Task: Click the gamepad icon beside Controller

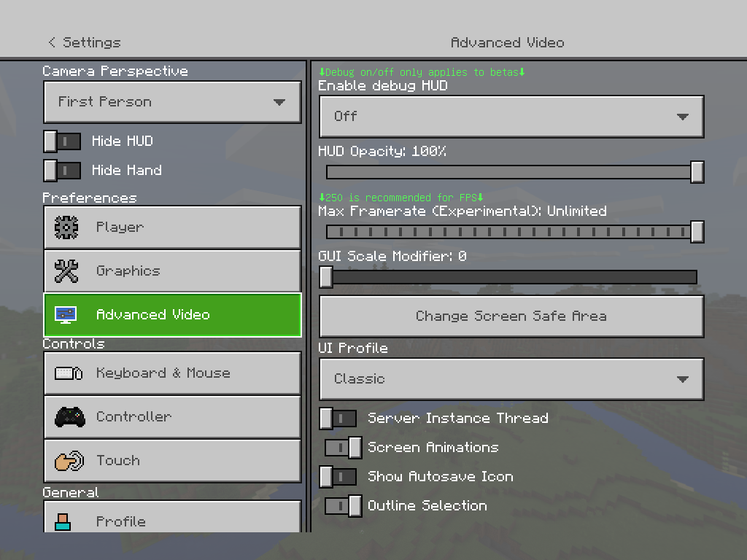Action: point(69,417)
